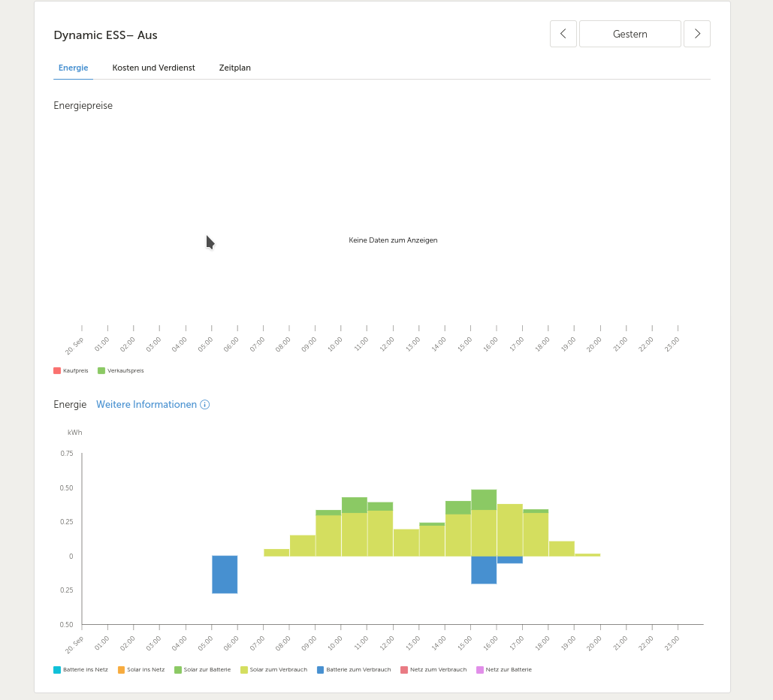The image size is (773, 700).
Task: Click the red Netz zum Verbrauch swatch
Action: (404, 670)
